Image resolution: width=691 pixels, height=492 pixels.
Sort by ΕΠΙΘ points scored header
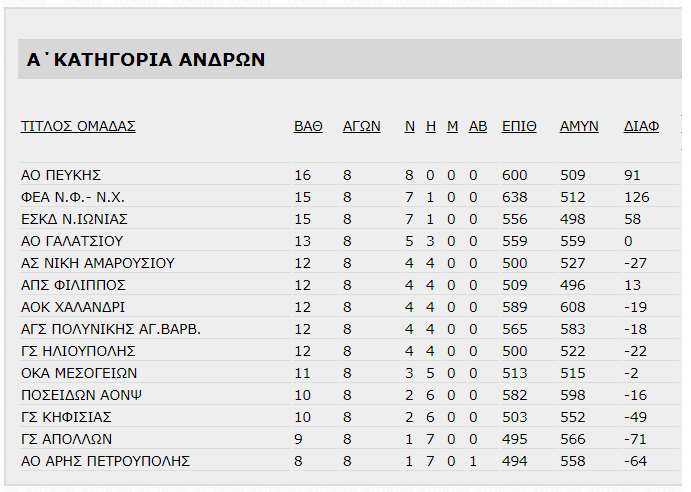(x=519, y=127)
